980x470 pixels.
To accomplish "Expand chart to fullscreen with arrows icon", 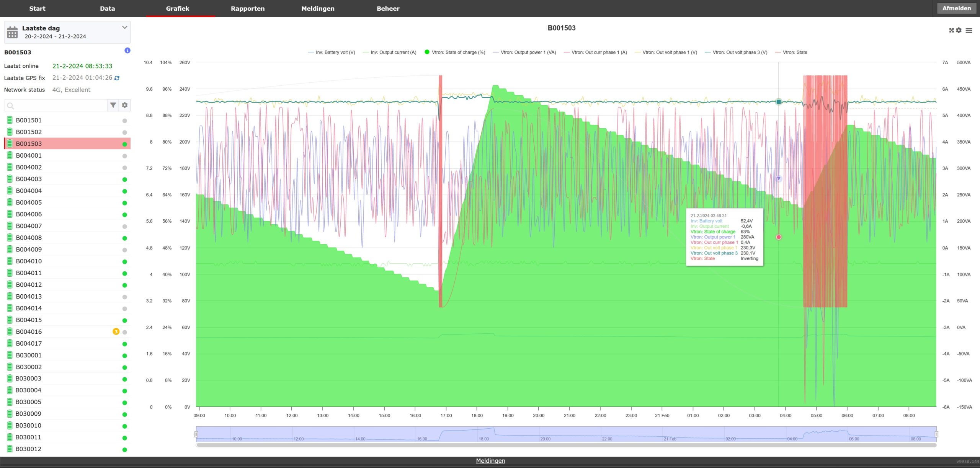I will pos(951,30).
